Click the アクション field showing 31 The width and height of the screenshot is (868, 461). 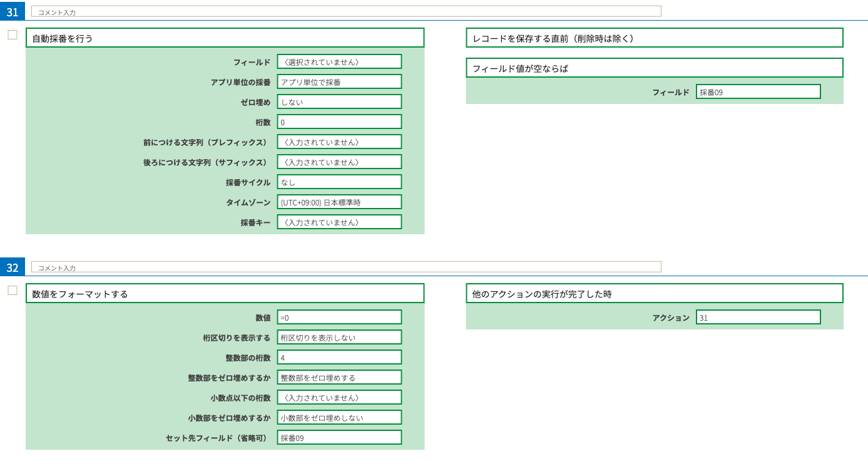point(758,318)
